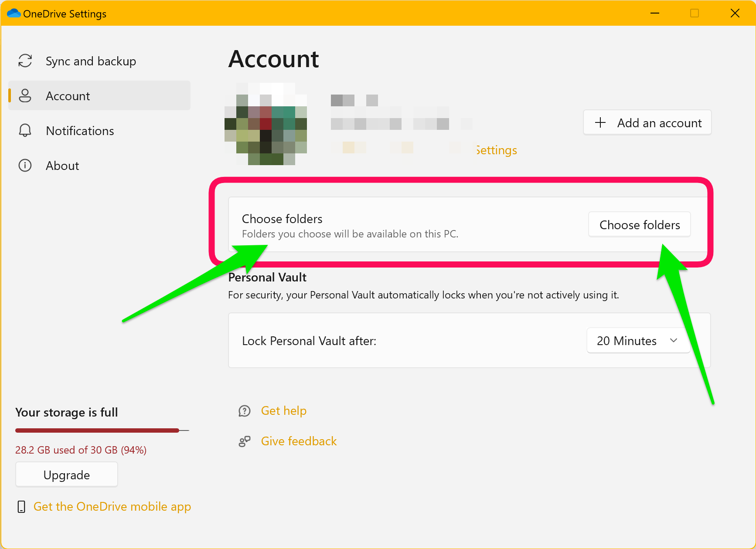Click the plus icon on Add an account

[x=600, y=122]
